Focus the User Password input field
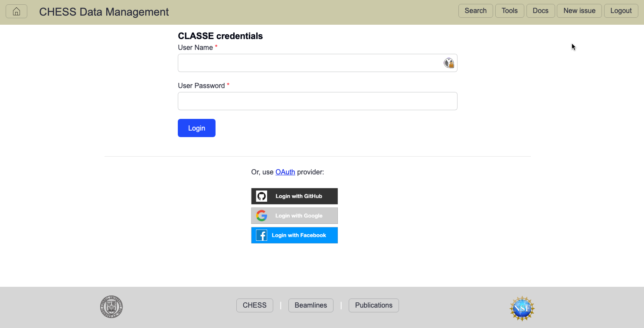The width and height of the screenshot is (644, 328). [317, 101]
